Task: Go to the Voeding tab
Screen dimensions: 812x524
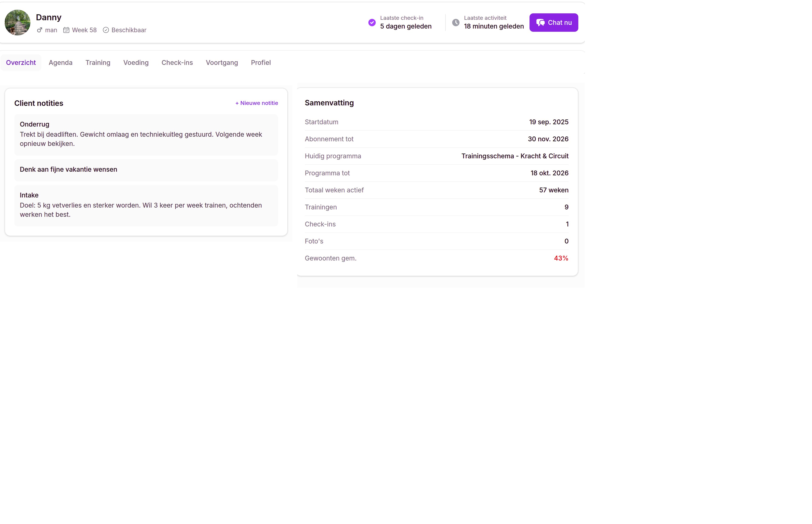Action: [136, 63]
